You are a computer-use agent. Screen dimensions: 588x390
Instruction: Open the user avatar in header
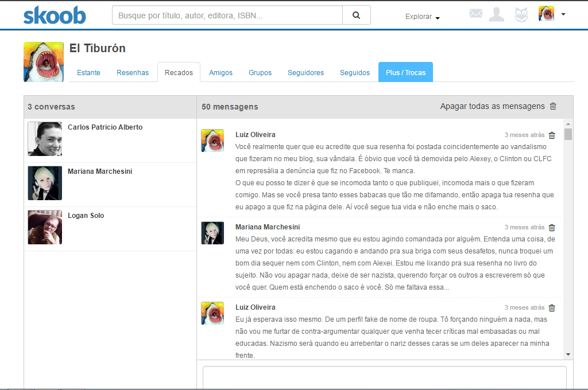pos(547,14)
